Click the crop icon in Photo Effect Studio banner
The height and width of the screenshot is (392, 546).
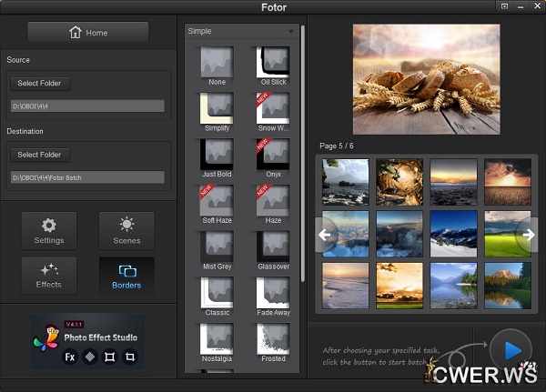click(x=130, y=357)
